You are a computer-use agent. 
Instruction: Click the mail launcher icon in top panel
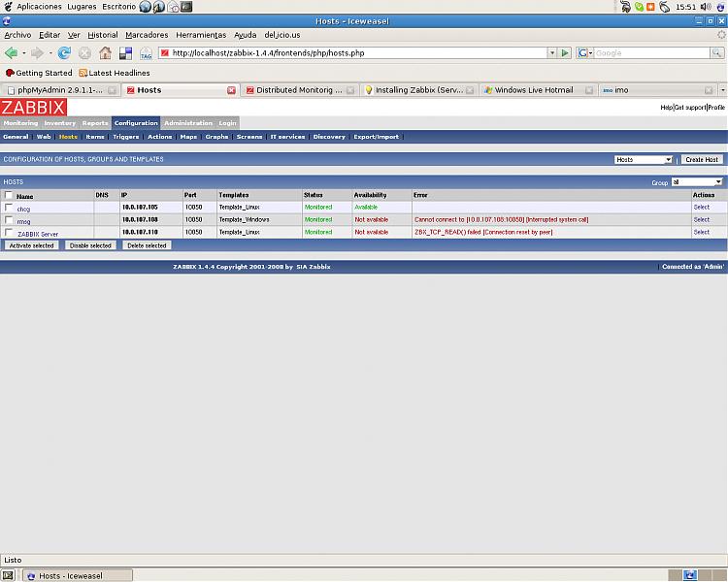(159, 7)
